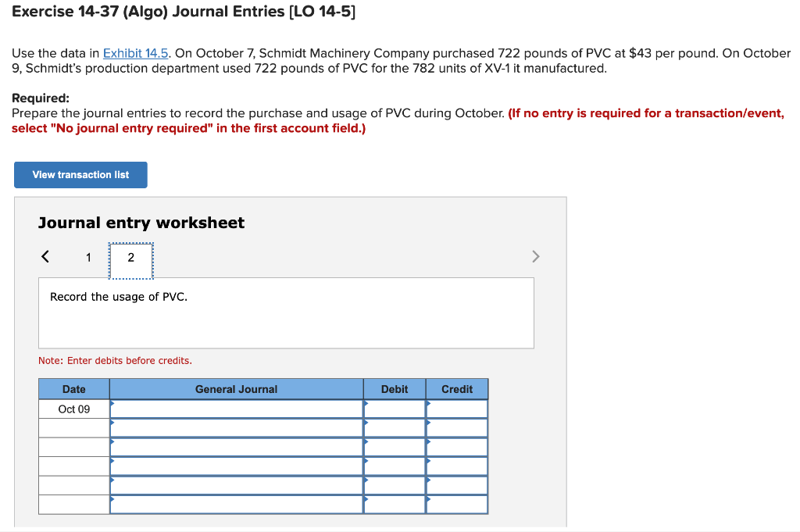Viewport: 800px width, 532px height.
Task: Click the General Journal column header
Action: (236, 388)
